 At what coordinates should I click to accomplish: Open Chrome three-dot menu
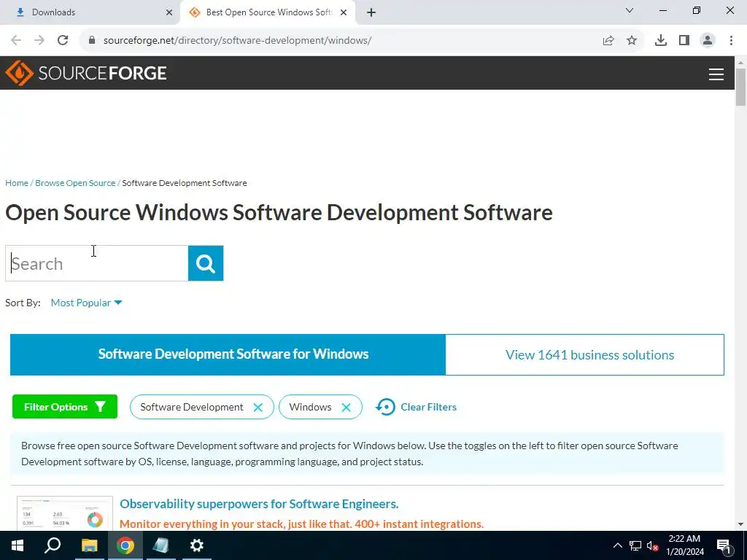(731, 41)
